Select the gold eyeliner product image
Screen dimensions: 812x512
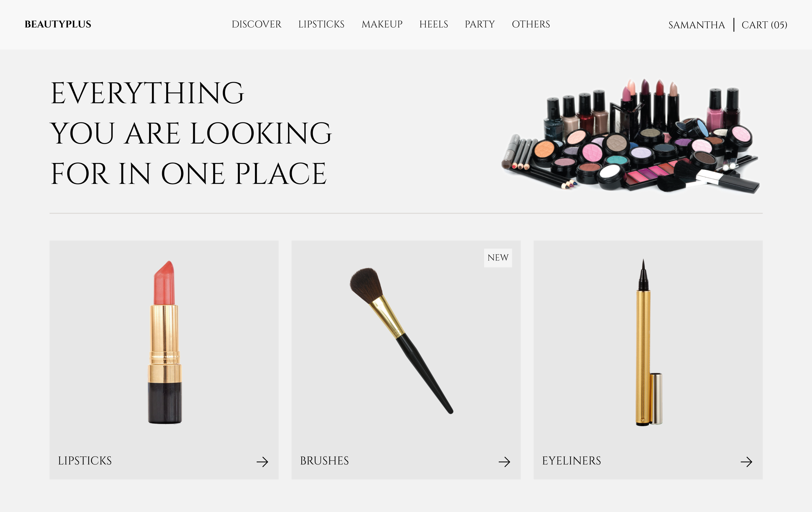(x=648, y=342)
